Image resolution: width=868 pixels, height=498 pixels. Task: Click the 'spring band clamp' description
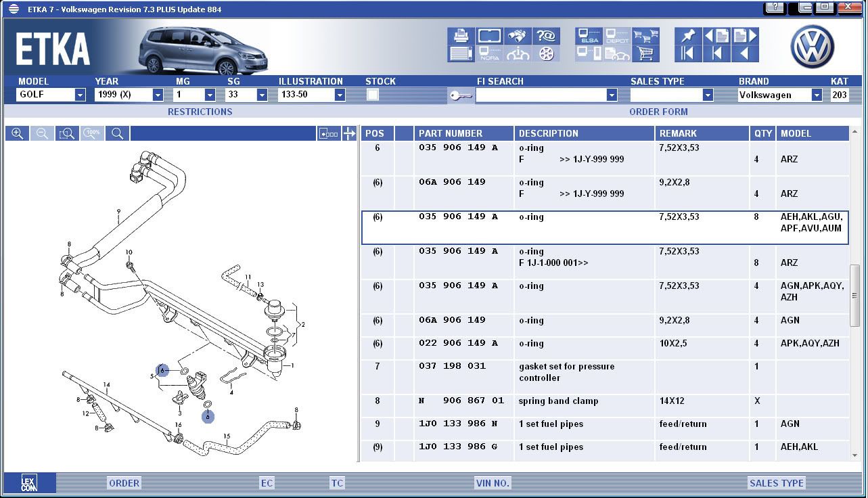tap(558, 401)
